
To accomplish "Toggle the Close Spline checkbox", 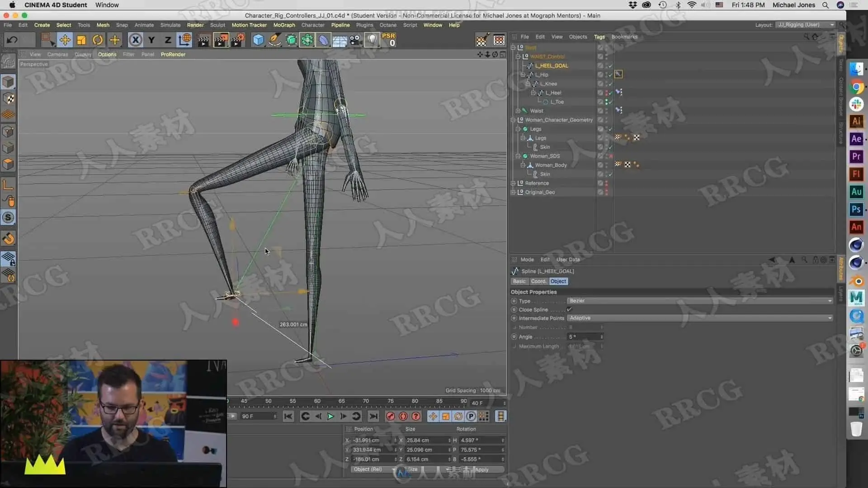I will click(x=569, y=310).
